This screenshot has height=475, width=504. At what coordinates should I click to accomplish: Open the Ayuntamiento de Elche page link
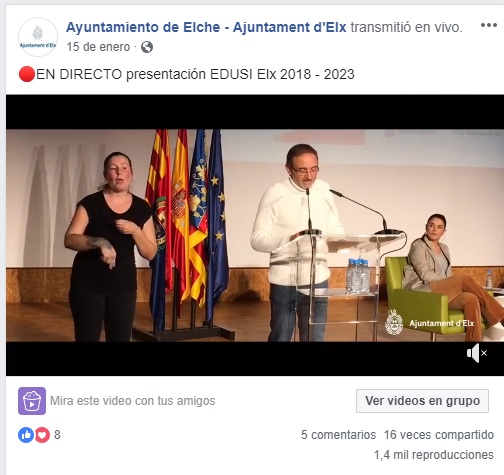pyautogui.click(x=206, y=27)
